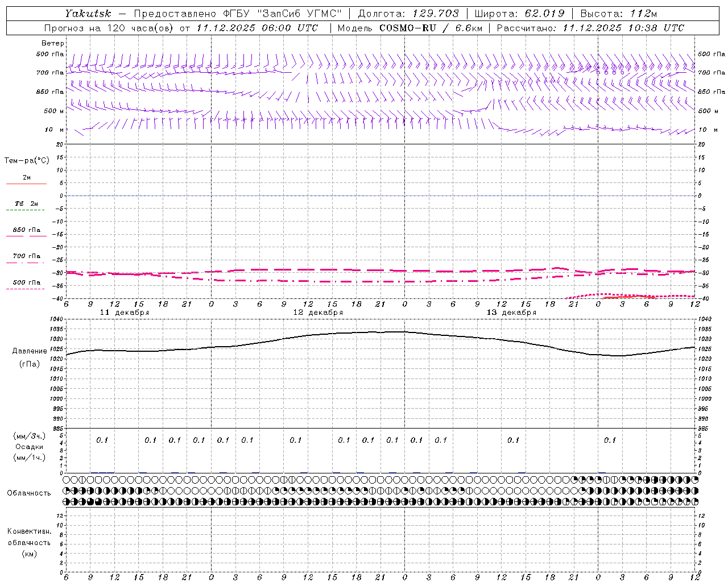Click the '11 декабря' date label
Image resolution: width=728 pixels, height=582 pixels.
[x=125, y=313]
